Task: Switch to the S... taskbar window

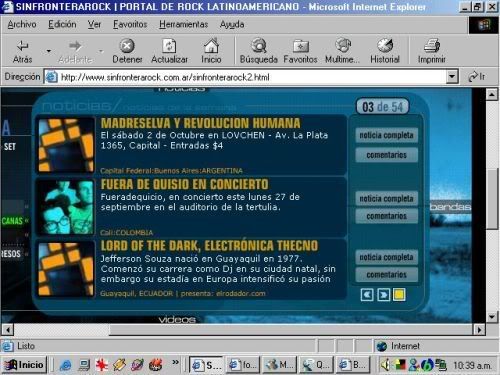Action: (x=206, y=365)
